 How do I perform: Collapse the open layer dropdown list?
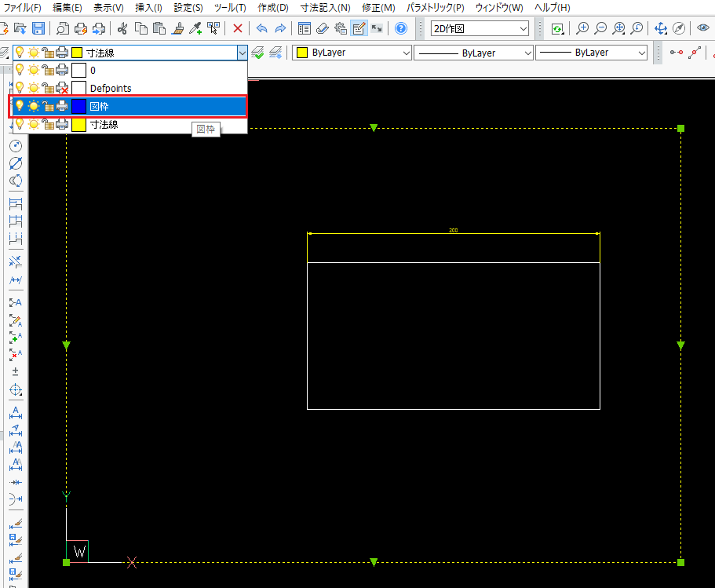click(243, 51)
